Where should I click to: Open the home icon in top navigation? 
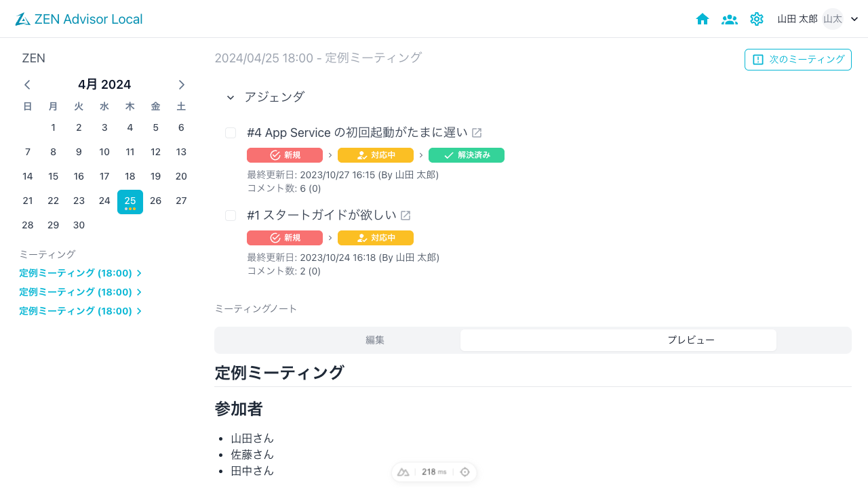click(703, 19)
